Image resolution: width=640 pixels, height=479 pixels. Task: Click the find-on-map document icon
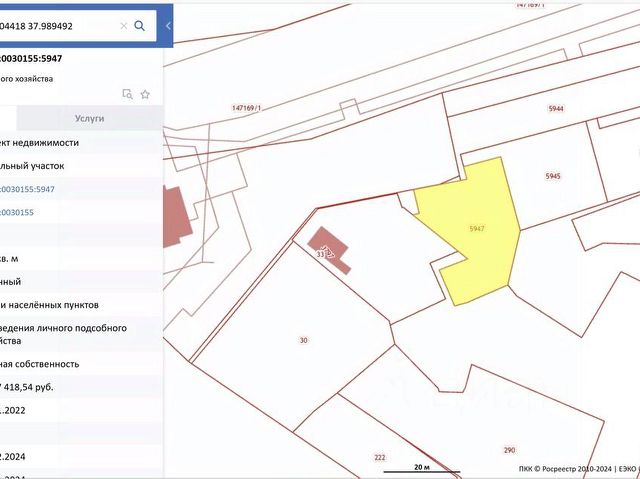tap(127, 94)
